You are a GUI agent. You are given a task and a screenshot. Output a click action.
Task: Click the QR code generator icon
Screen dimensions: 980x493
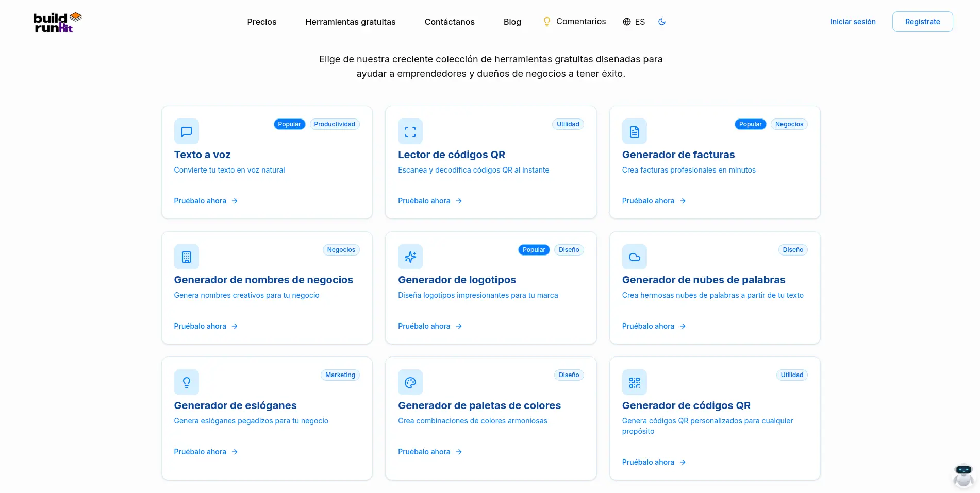[x=634, y=382]
